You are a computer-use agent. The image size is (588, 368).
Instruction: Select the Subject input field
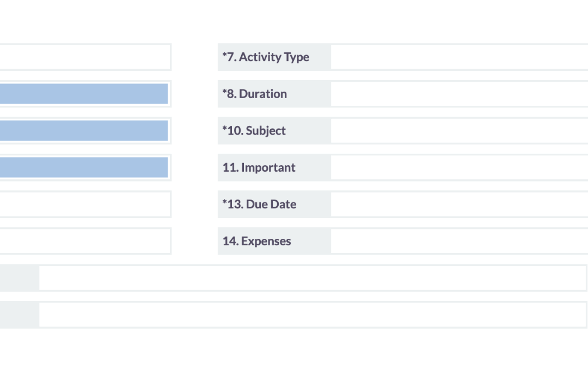click(x=458, y=131)
